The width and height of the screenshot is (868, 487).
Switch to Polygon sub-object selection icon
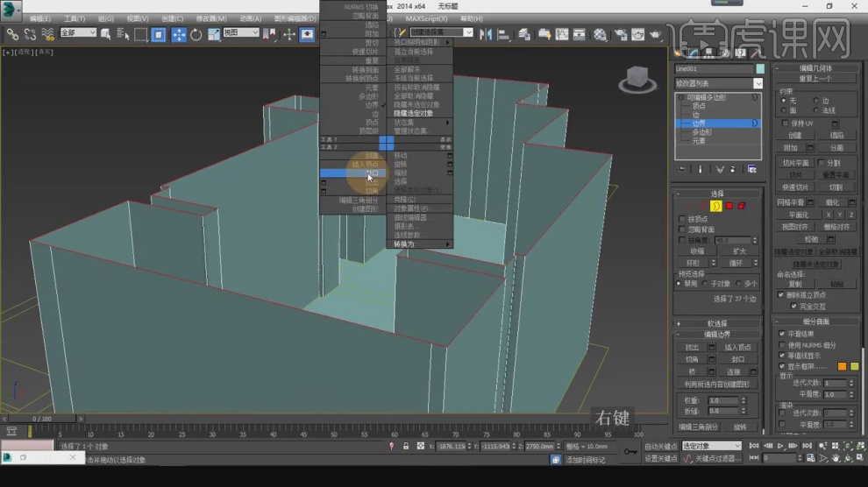click(x=729, y=206)
